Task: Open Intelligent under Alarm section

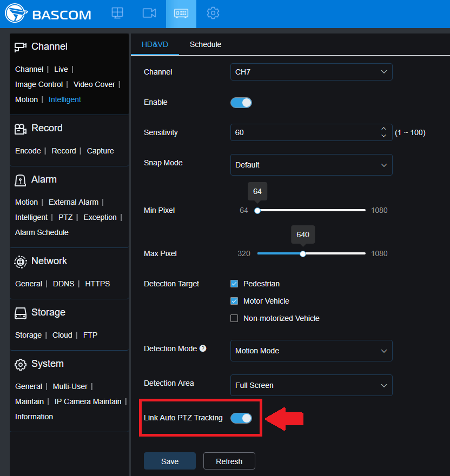Action: 31,217
